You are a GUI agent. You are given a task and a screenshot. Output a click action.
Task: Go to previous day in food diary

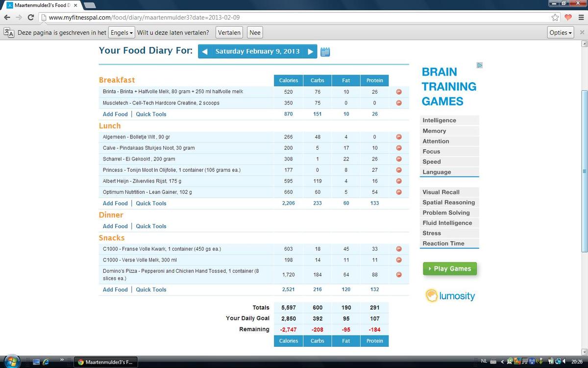pyautogui.click(x=205, y=52)
